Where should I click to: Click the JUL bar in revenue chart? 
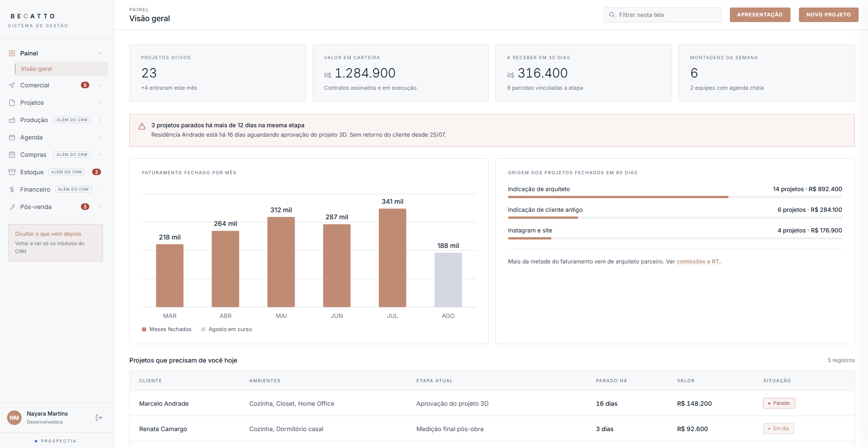(x=392, y=258)
